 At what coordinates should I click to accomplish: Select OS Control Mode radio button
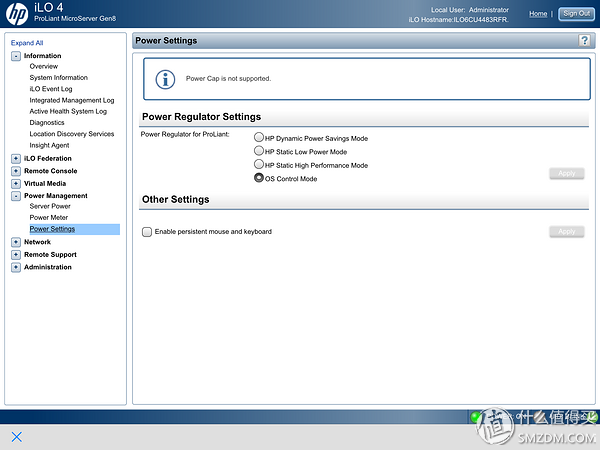pyautogui.click(x=259, y=178)
